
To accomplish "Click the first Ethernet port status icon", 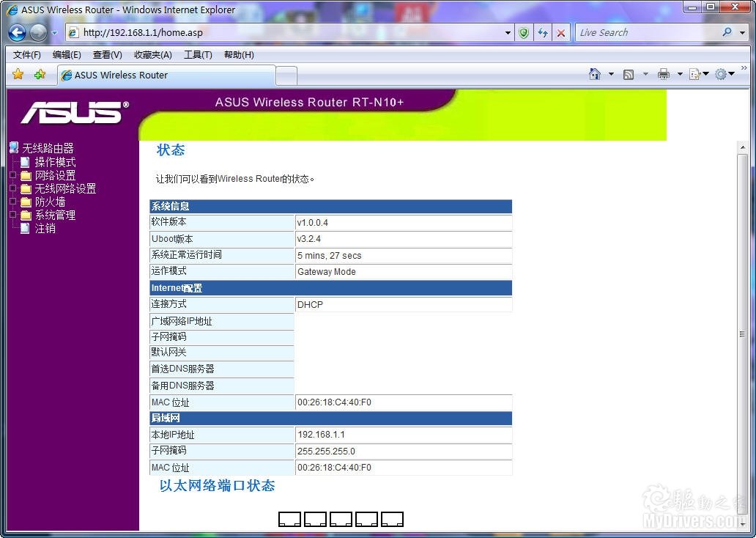I will [290, 519].
